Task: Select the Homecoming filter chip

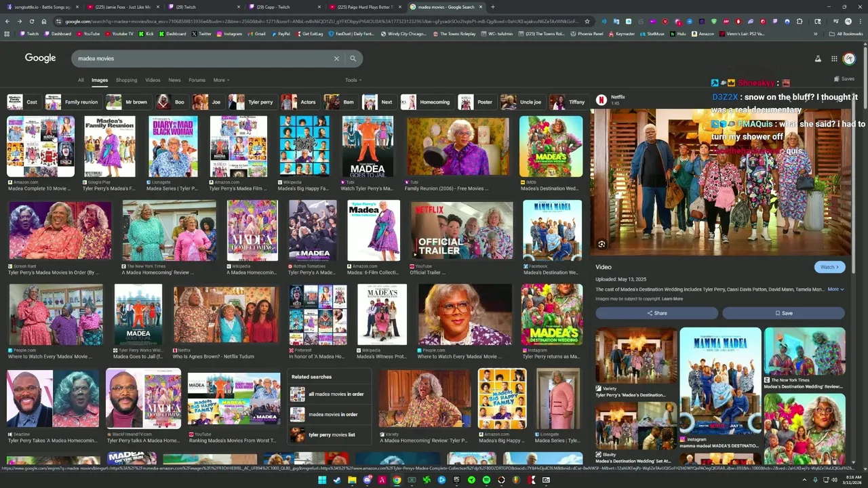Action: (x=427, y=102)
